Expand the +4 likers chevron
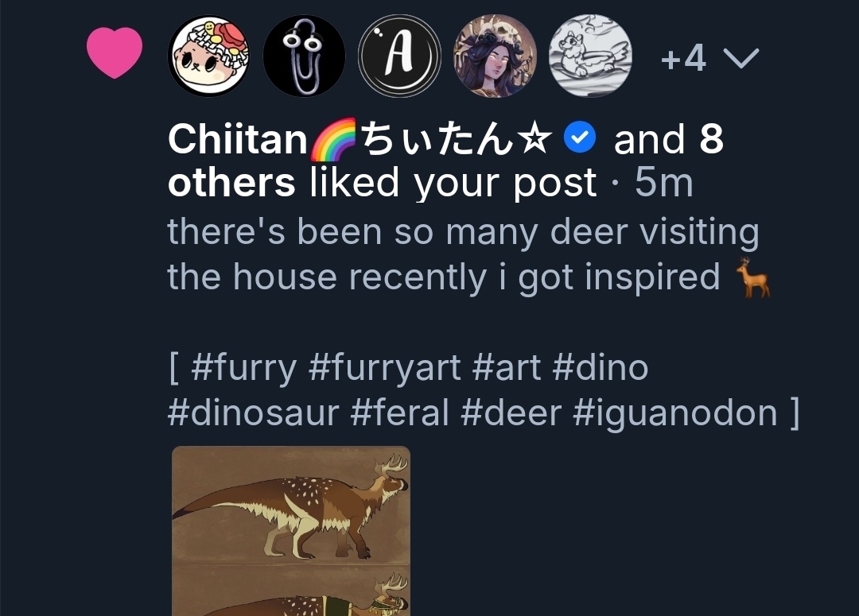The height and width of the screenshot is (616, 859). (x=740, y=58)
